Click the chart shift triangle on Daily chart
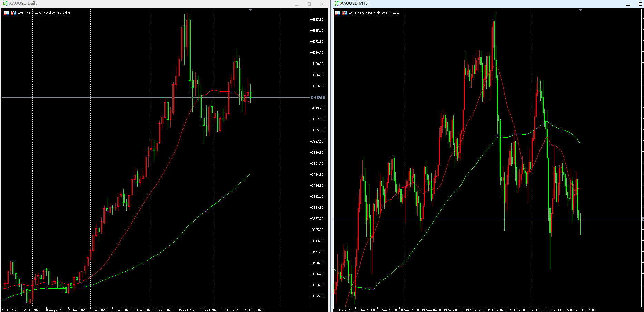644x312 pixels. click(250, 10)
